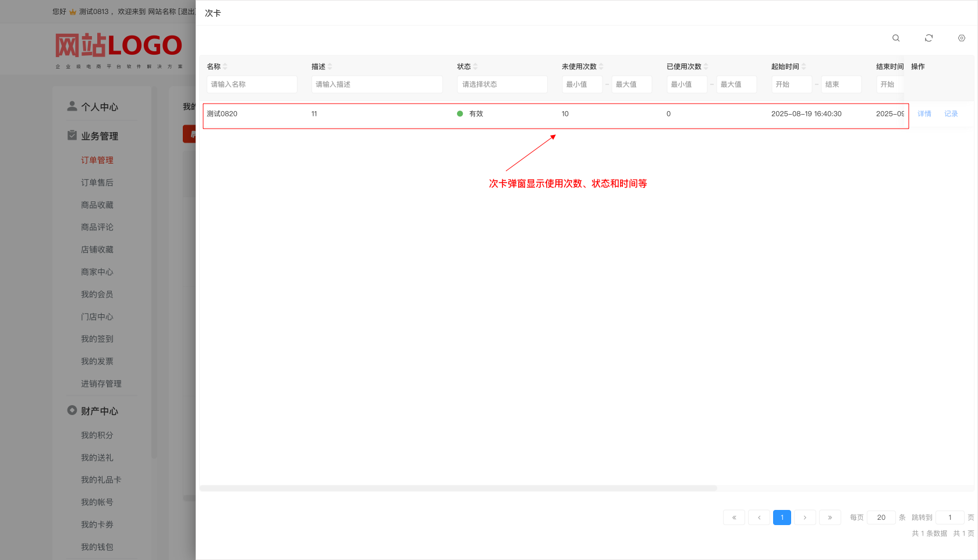Click the 请输入名称 name filter field
This screenshot has height=560, width=978.
click(251, 84)
